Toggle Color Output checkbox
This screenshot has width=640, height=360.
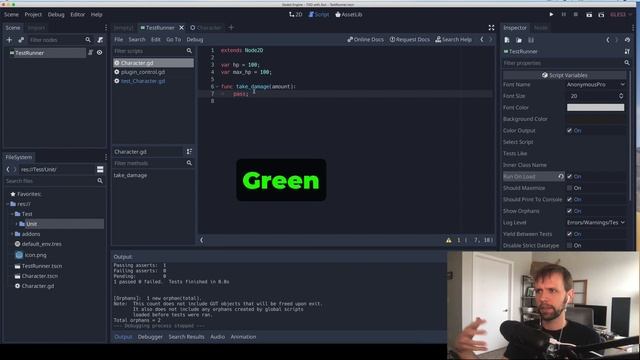click(x=569, y=131)
